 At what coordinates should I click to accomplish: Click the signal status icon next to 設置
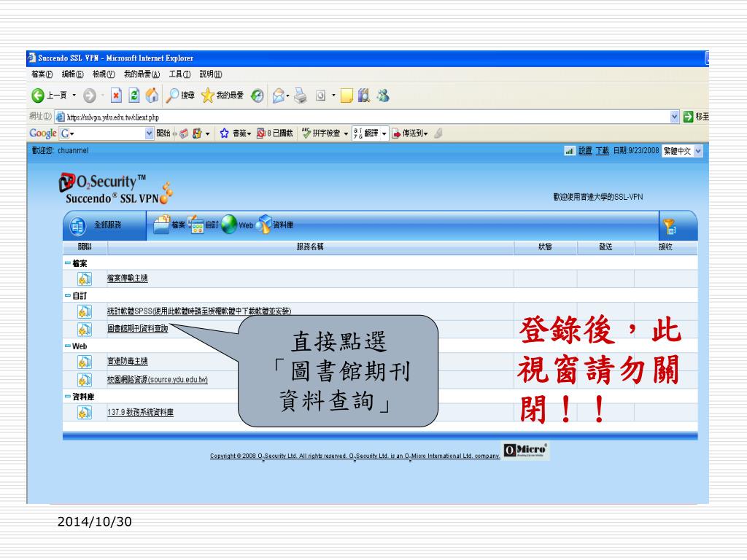pos(569,151)
